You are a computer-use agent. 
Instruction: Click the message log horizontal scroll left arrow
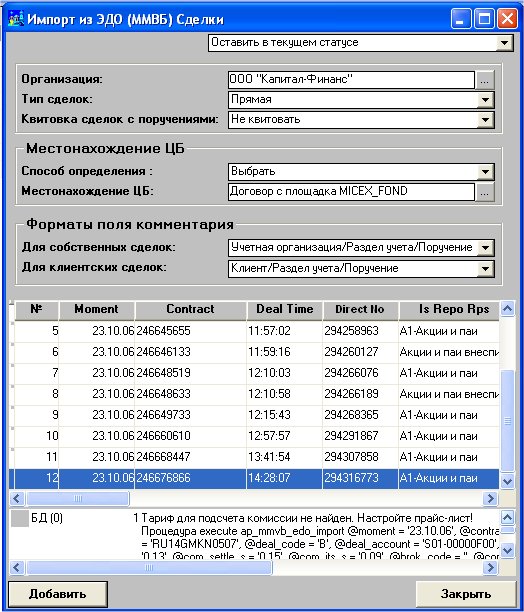[17, 568]
